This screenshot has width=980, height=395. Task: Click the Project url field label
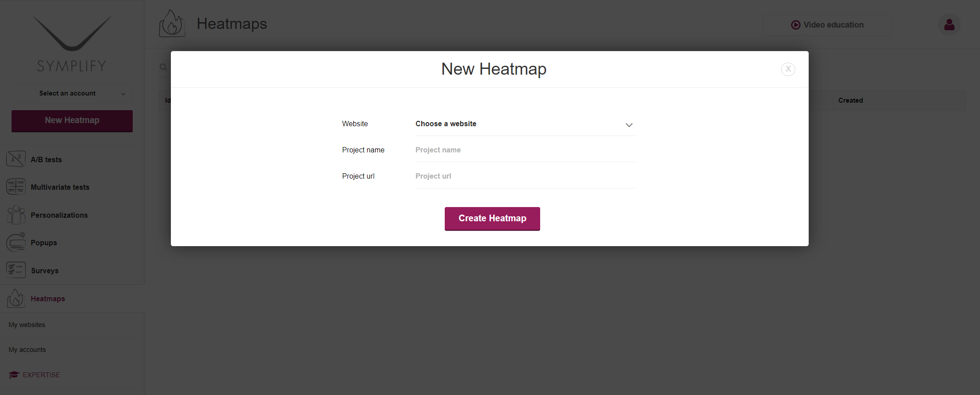pos(358,176)
